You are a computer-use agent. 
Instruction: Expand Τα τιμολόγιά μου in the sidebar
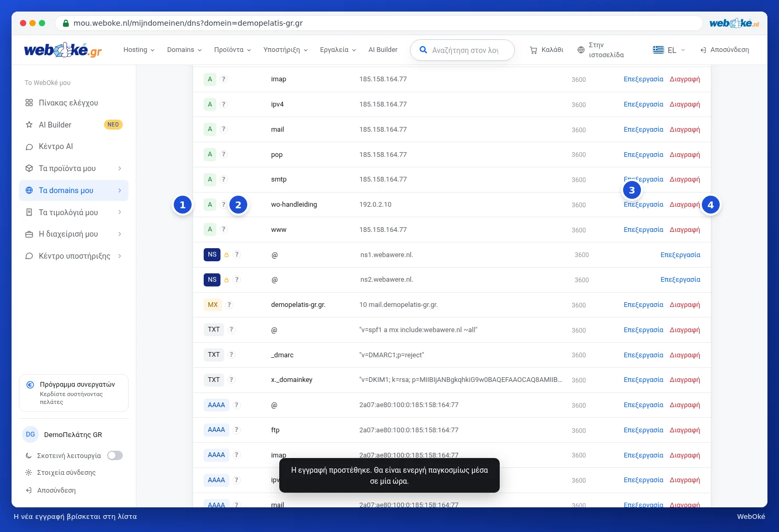tap(73, 212)
